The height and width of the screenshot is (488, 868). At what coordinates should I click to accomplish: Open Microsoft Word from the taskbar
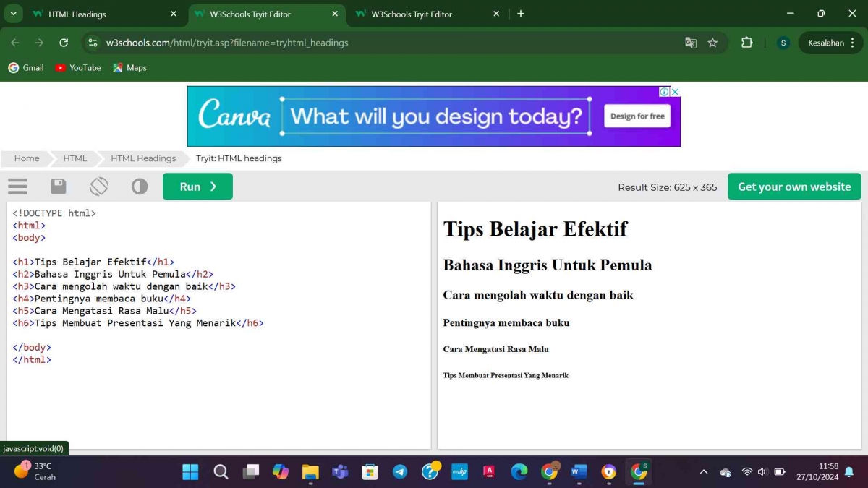pos(579,472)
